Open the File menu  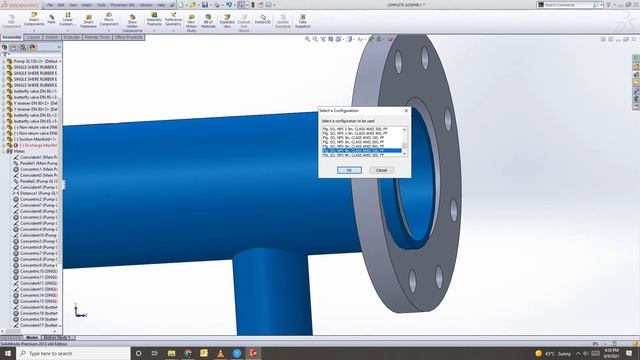tap(50, 5)
